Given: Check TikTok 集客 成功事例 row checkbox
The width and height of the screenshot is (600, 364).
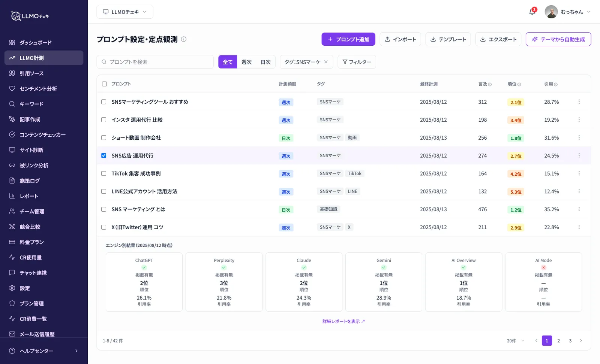Looking at the screenshot, I should [x=104, y=173].
